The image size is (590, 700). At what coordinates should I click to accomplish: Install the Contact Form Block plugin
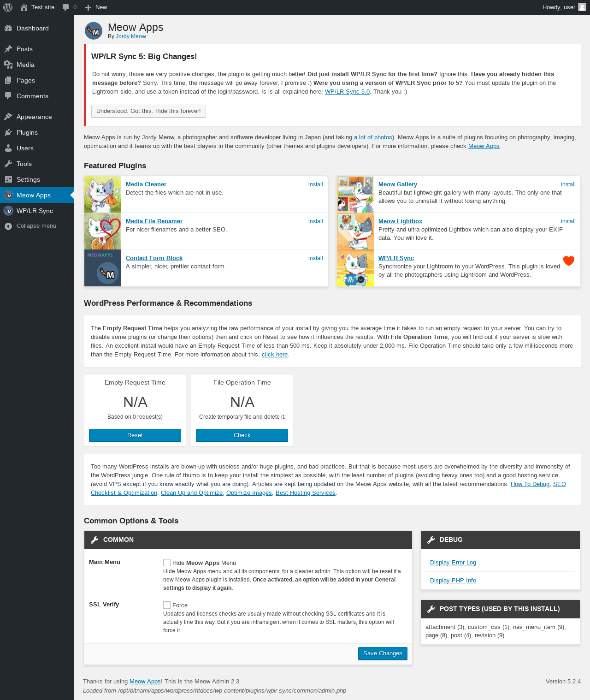click(x=316, y=258)
